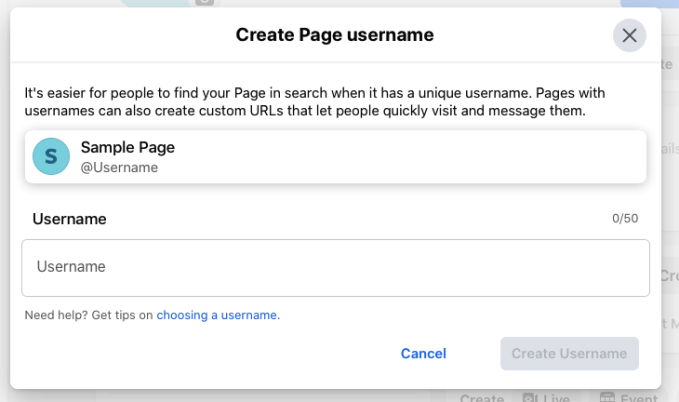679x402 pixels.
Task: Click the Sample Page name in preview
Action: (128, 147)
